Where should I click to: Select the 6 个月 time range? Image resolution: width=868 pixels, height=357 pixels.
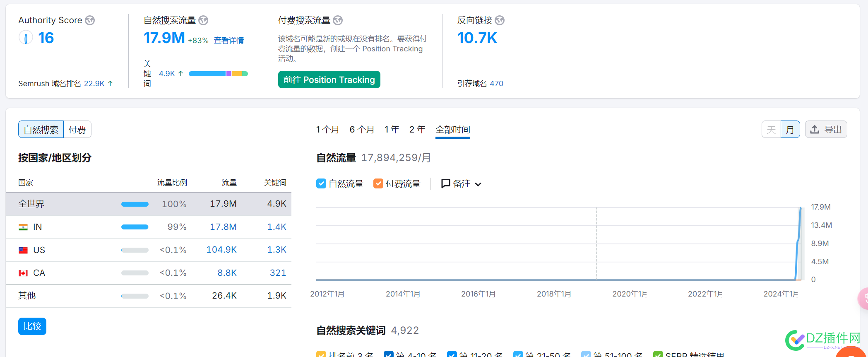pyautogui.click(x=362, y=130)
